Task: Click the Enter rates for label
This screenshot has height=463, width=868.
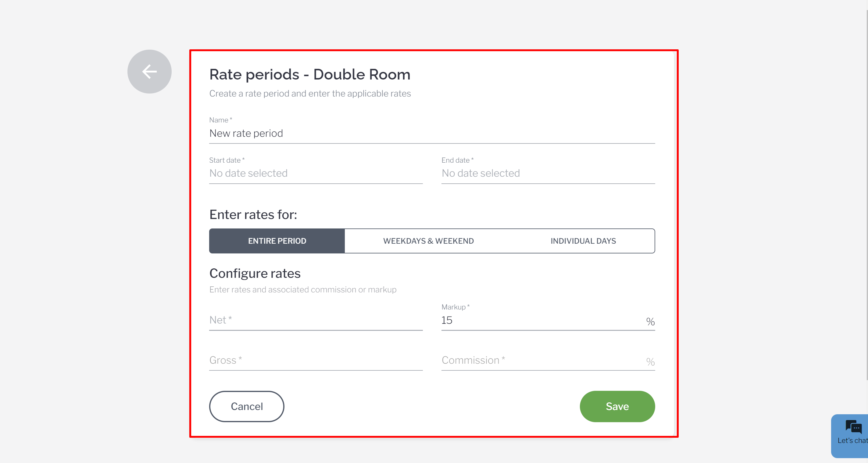Action: click(x=253, y=215)
